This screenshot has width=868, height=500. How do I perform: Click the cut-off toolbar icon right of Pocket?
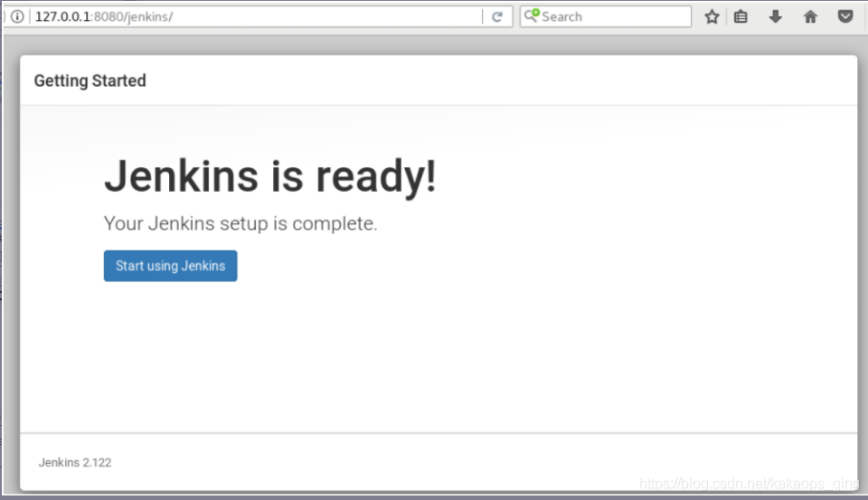pos(865,16)
